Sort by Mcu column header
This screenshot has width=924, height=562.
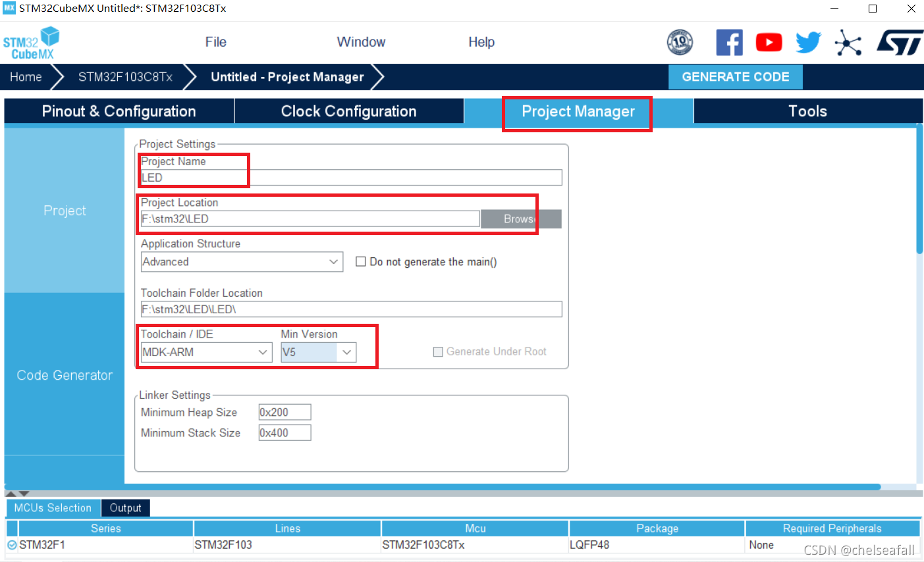[476, 528]
